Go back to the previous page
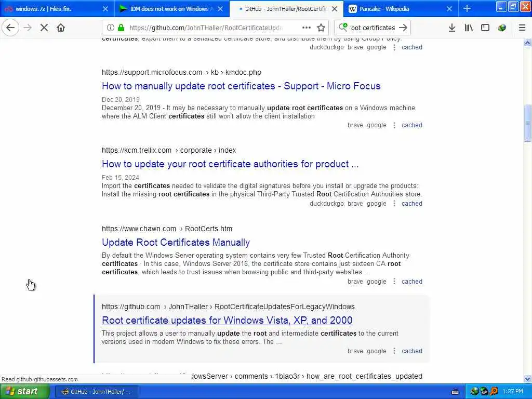The width and height of the screenshot is (532, 399). pos(10,28)
